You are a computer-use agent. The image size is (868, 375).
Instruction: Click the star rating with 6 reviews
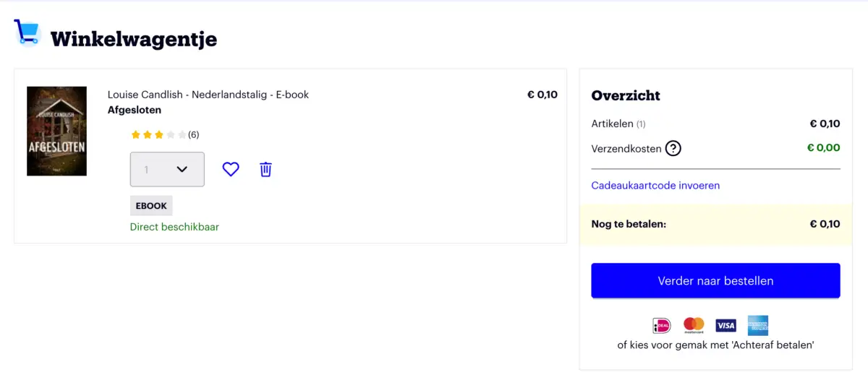click(x=165, y=134)
